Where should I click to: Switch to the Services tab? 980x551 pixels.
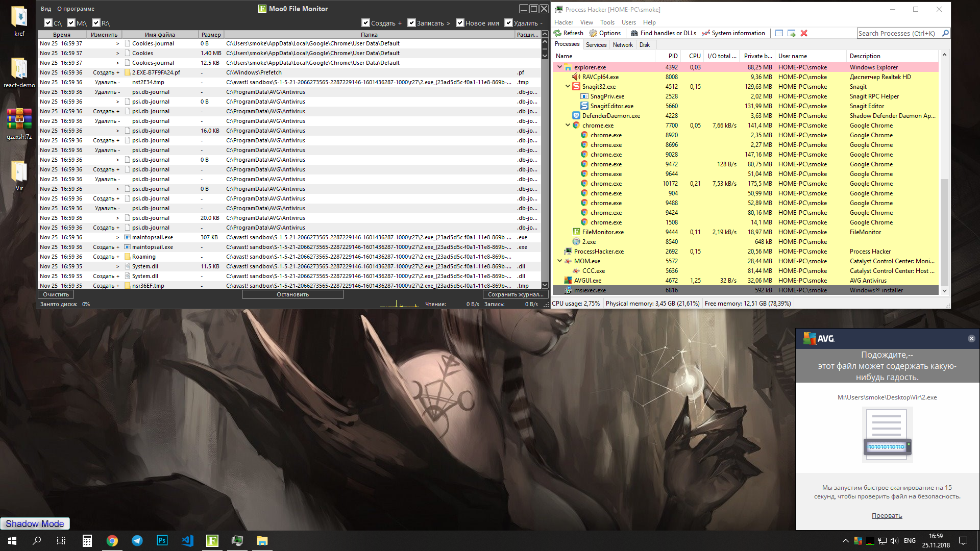tap(596, 45)
